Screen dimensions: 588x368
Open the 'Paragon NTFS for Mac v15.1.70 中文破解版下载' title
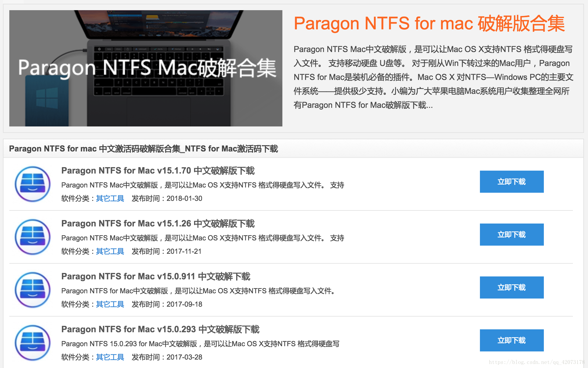[158, 171]
